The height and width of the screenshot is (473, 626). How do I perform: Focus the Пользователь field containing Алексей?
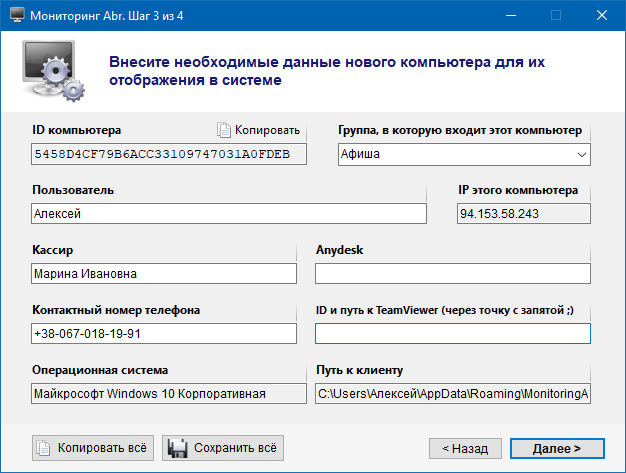(229, 214)
